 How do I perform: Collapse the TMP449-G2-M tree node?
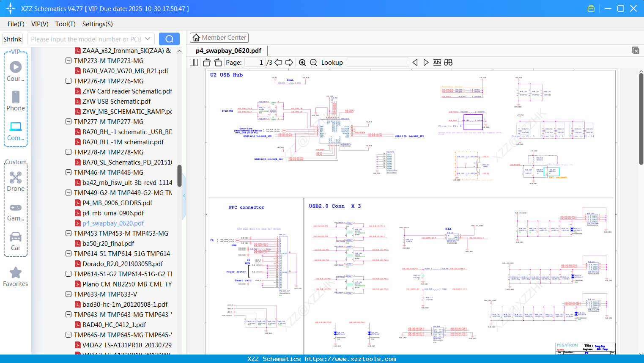tap(69, 192)
